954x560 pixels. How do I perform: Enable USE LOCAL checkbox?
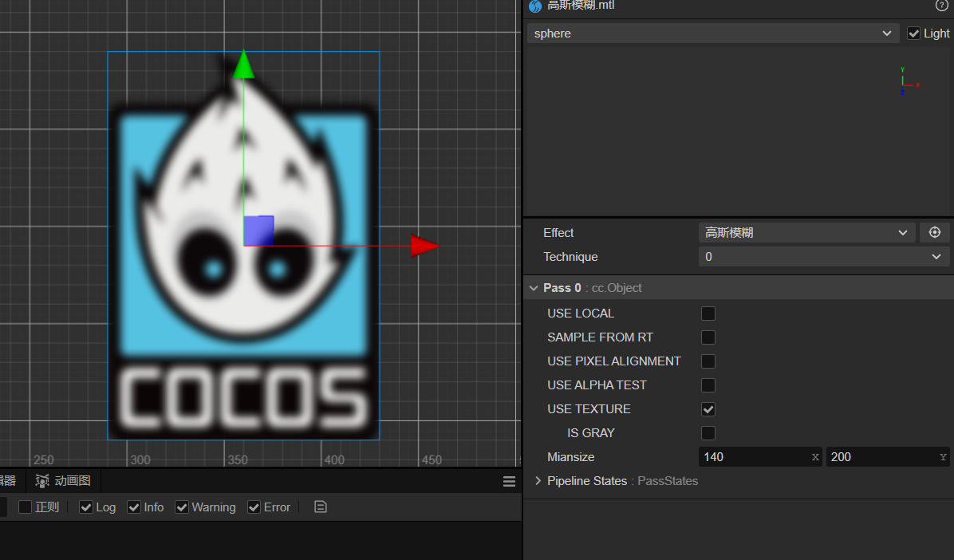(708, 314)
